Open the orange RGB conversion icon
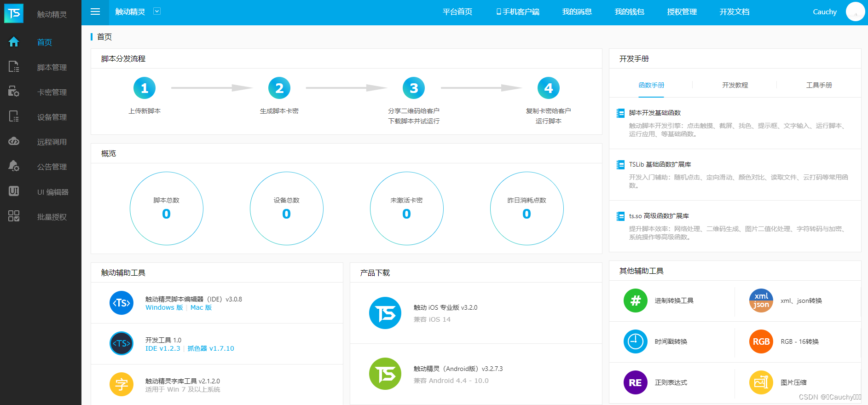 (x=761, y=341)
